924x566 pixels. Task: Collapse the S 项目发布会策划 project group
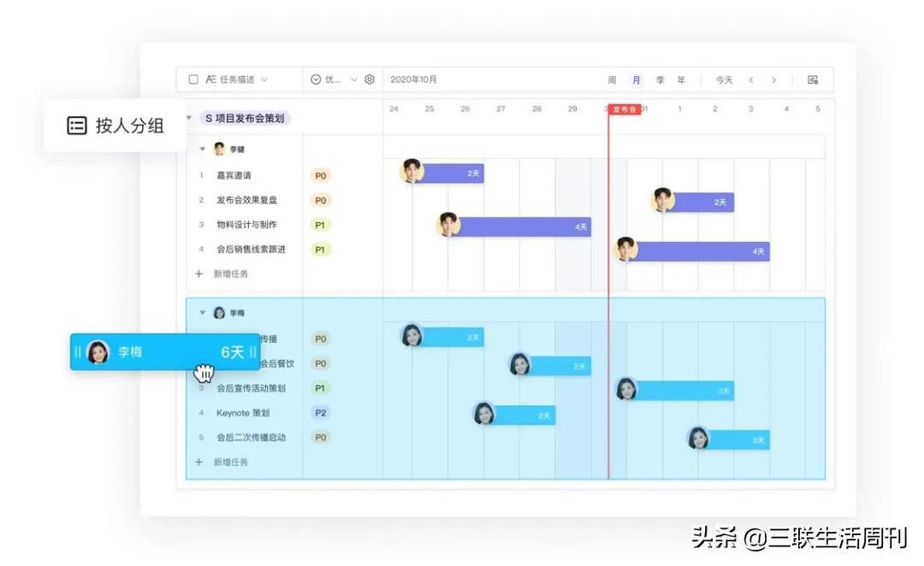point(189,117)
